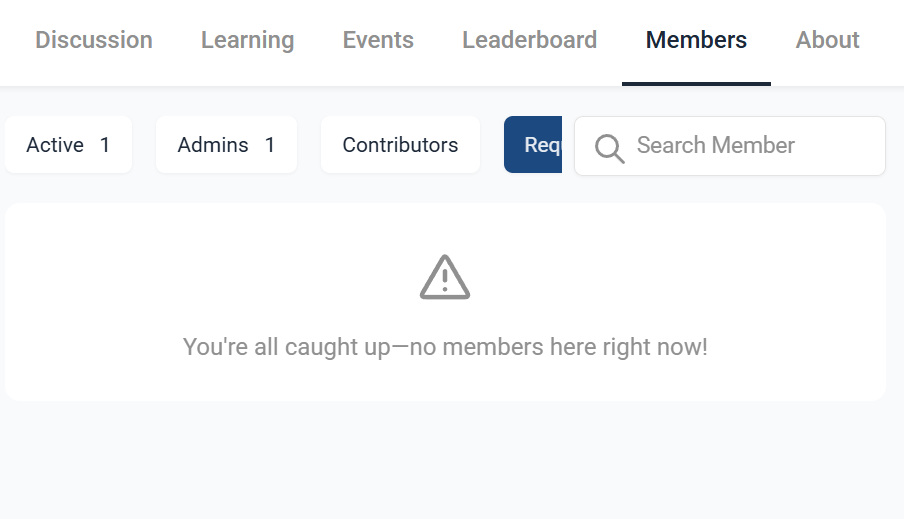Click the Admins filter count badge

[270, 145]
